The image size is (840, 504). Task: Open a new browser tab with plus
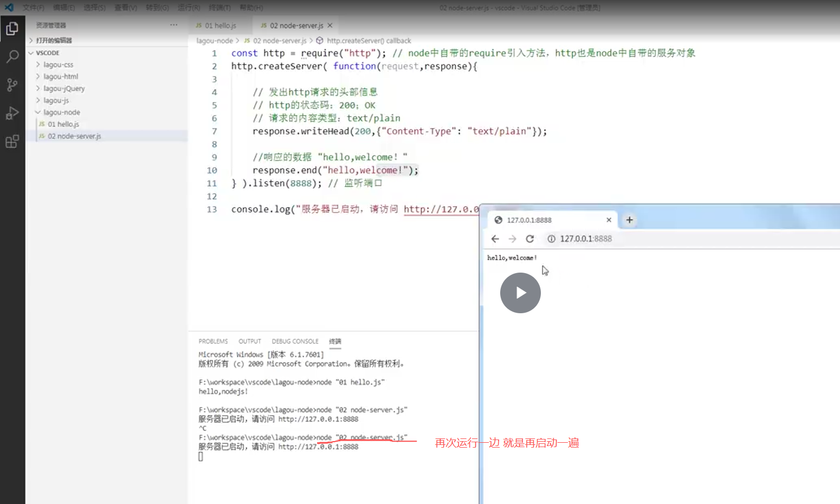(x=629, y=220)
